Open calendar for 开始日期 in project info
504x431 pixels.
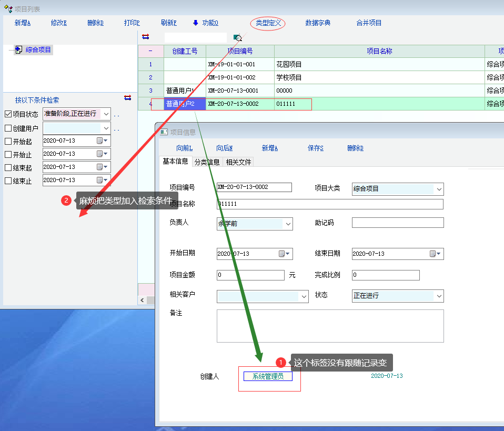point(281,254)
